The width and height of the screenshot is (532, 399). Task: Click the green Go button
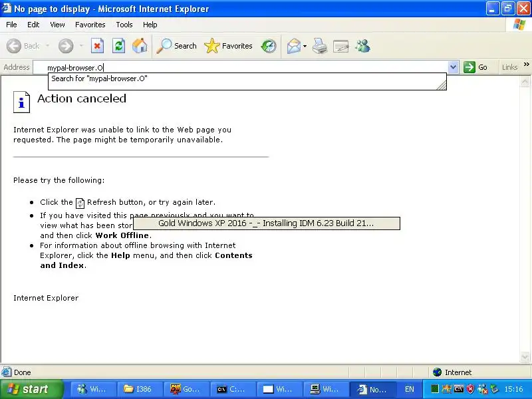click(x=475, y=67)
